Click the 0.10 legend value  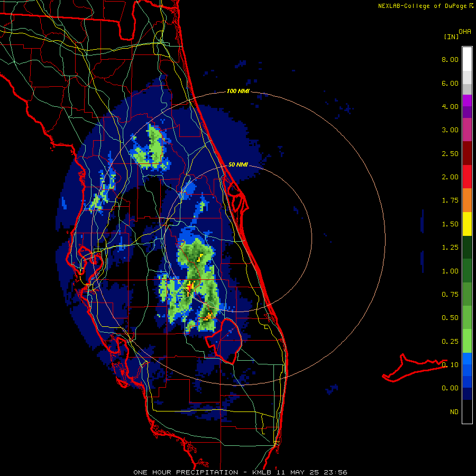(450, 365)
